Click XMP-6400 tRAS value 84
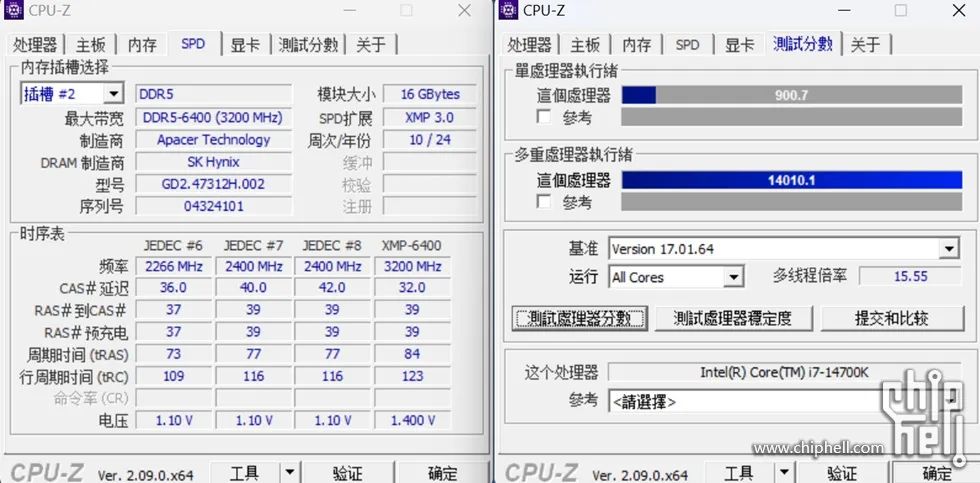This screenshot has width=980, height=483. [x=412, y=354]
